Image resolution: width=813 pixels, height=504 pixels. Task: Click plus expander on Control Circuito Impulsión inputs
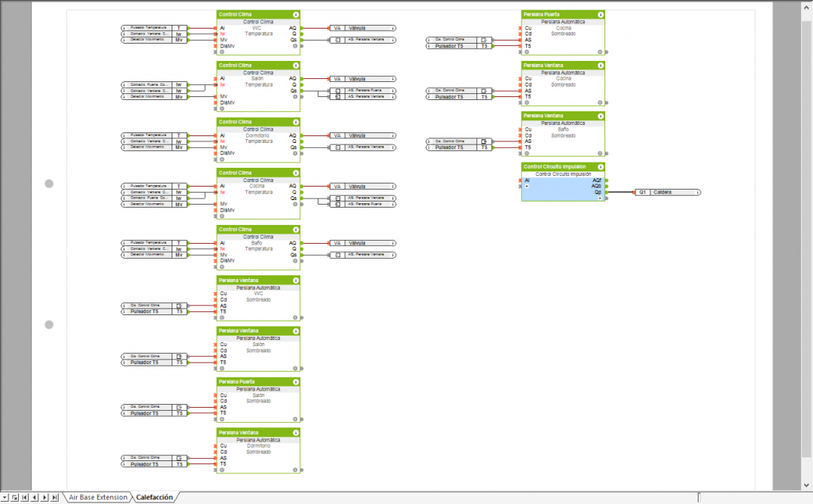click(x=527, y=187)
